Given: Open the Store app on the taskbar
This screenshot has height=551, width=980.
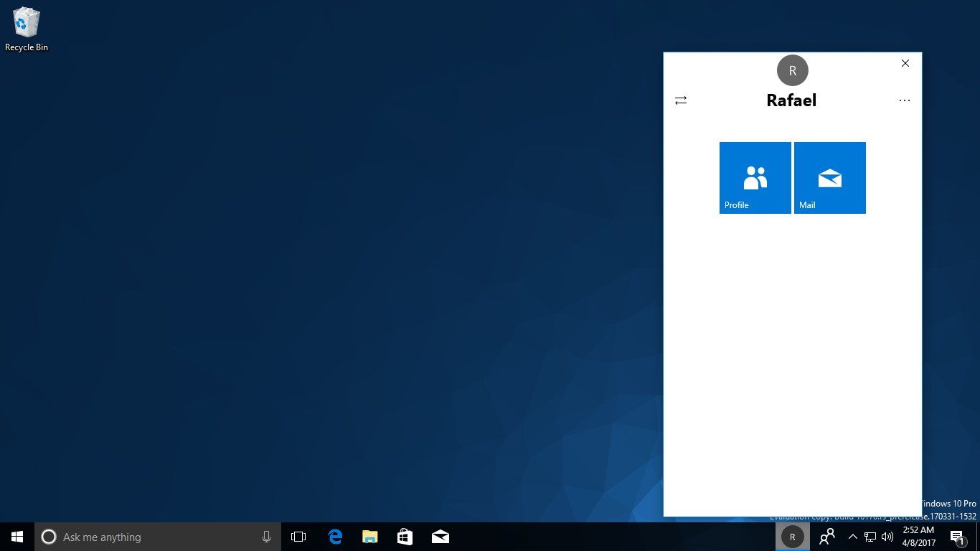Looking at the screenshot, I should pyautogui.click(x=405, y=537).
